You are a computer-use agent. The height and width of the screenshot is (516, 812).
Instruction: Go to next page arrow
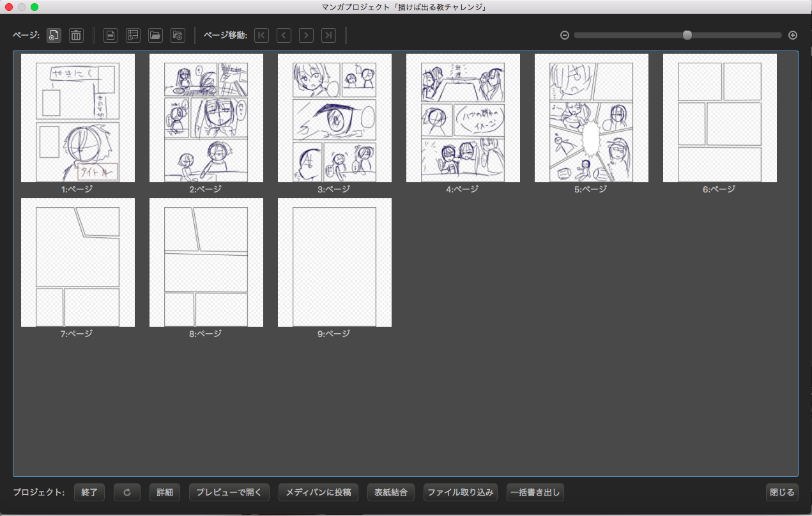(306, 36)
